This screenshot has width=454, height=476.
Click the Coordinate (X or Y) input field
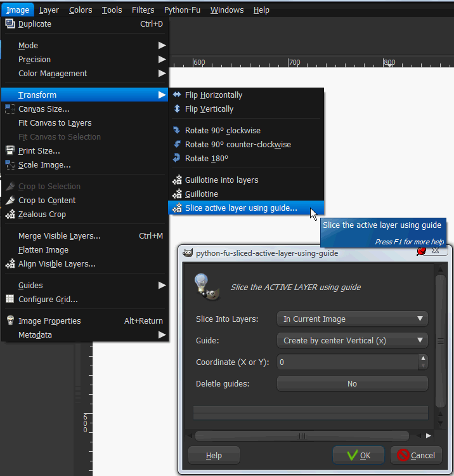[348, 362]
